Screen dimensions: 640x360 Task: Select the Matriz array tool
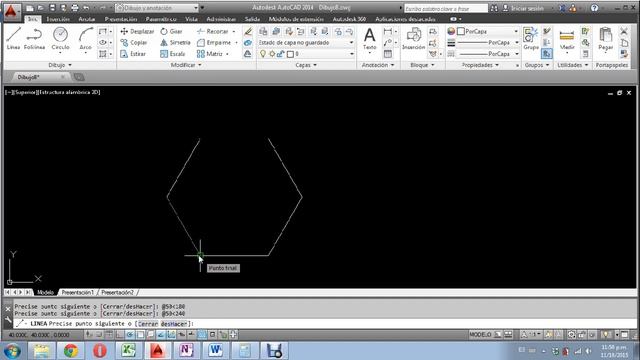point(210,54)
